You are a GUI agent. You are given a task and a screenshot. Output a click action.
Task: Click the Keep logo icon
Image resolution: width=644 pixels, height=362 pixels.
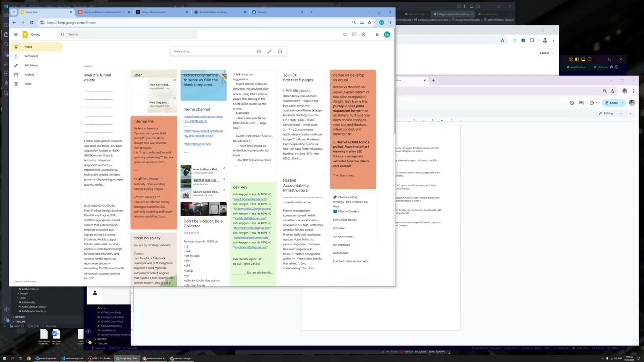(x=25, y=34)
